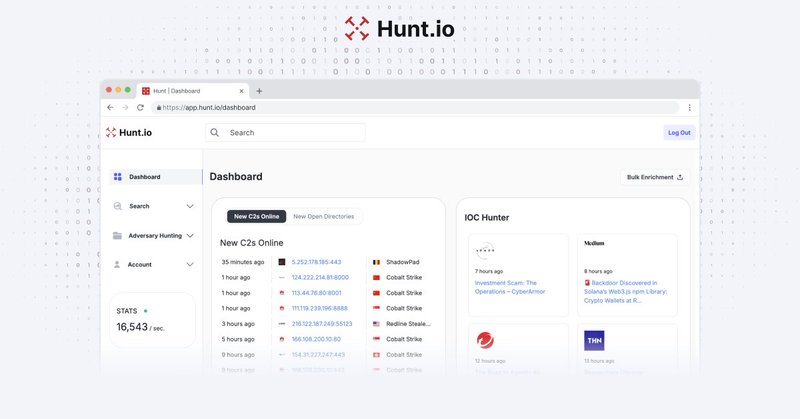Open the Investment Scam CyberArmor article link
800x419 pixels.
point(510,287)
